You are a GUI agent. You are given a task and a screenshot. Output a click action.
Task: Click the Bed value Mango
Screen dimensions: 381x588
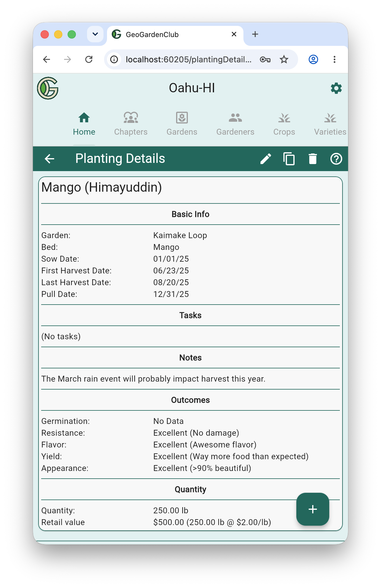(x=166, y=247)
